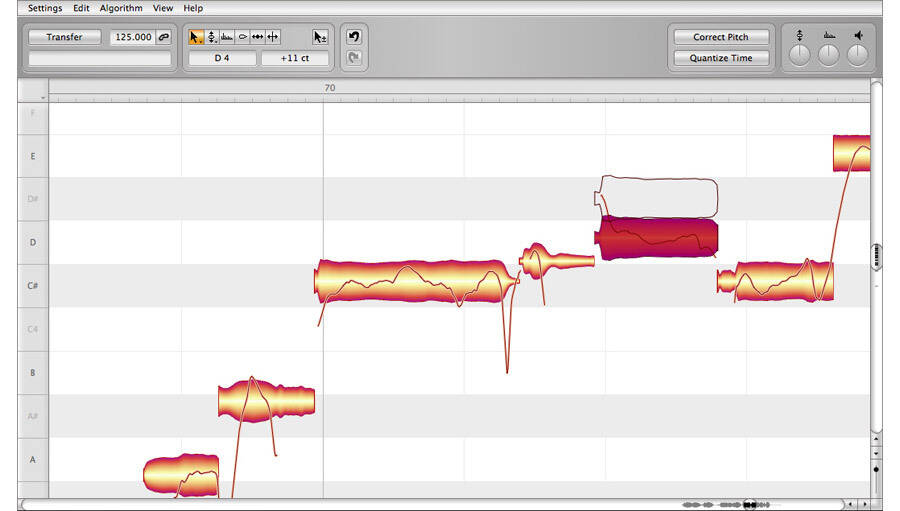Select the A note blob

pyautogui.click(x=181, y=475)
